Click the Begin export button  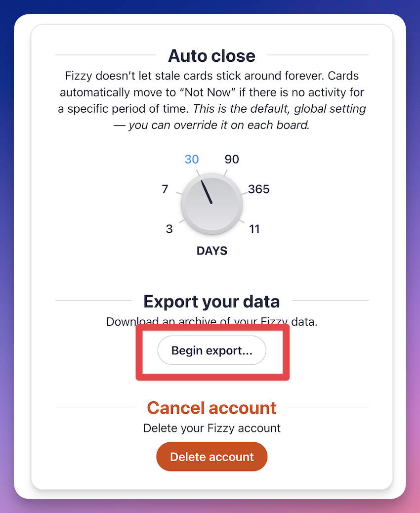point(211,351)
